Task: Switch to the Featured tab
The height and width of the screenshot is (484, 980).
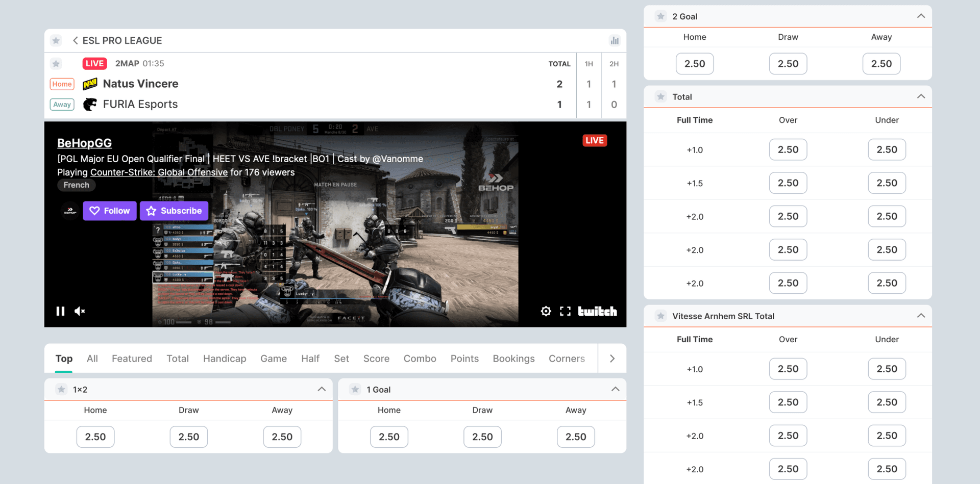Action: pos(132,359)
